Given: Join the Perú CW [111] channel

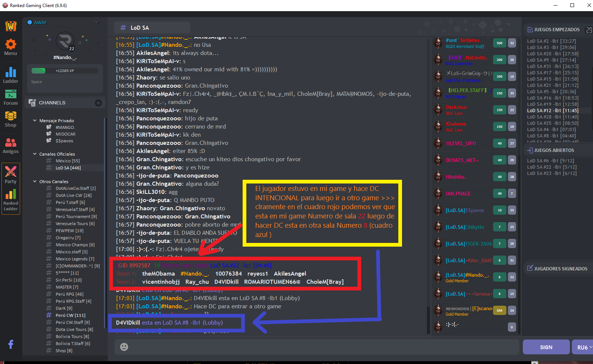Looking at the screenshot, I should pyautogui.click(x=71, y=315).
